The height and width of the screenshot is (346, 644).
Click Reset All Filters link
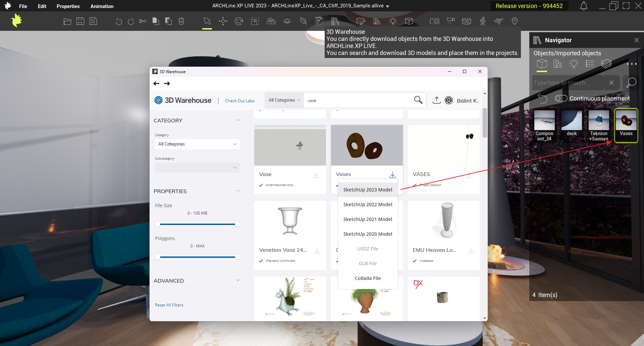pyautogui.click(x=169, y=305)
